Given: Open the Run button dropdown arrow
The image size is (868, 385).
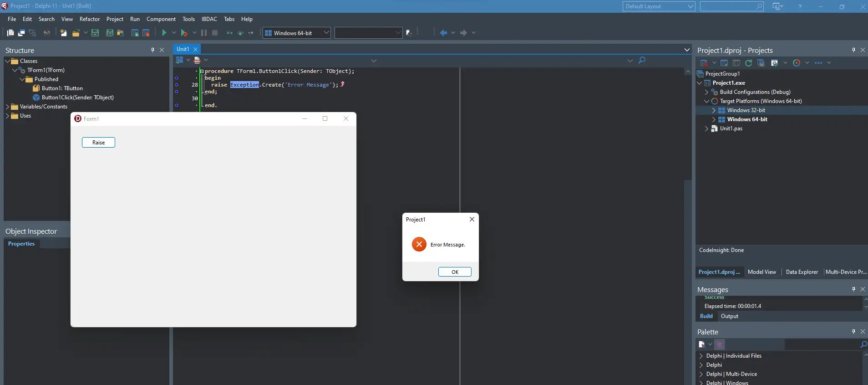Looking at the screenshot, I should (x=174, y=32).
